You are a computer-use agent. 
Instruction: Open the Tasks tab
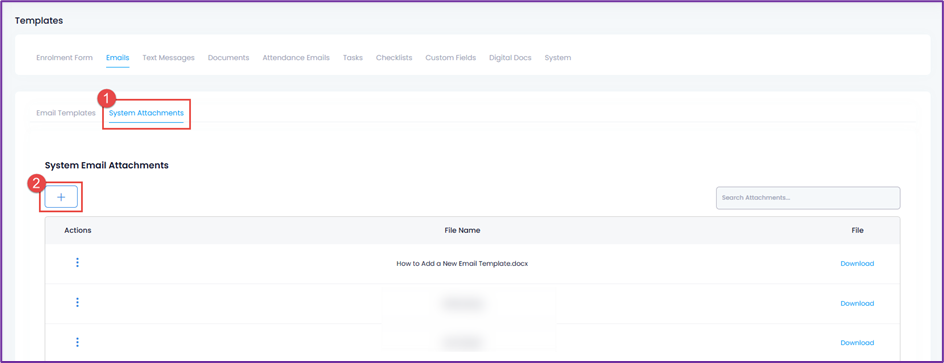[353, 58]
